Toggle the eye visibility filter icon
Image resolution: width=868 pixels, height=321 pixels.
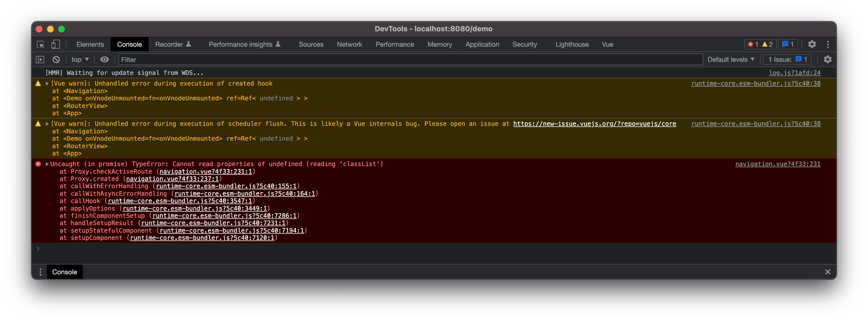(x=105, y=59)
